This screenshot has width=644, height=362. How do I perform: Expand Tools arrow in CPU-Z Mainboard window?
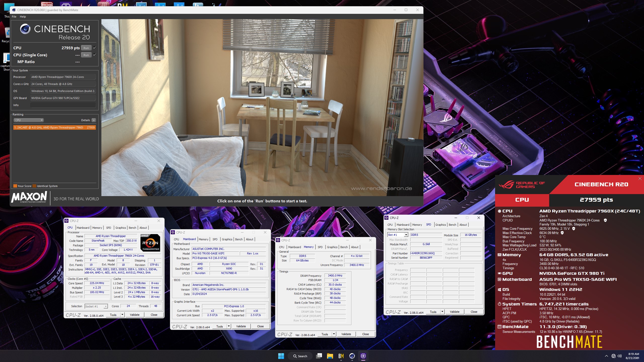pos(229,326)
